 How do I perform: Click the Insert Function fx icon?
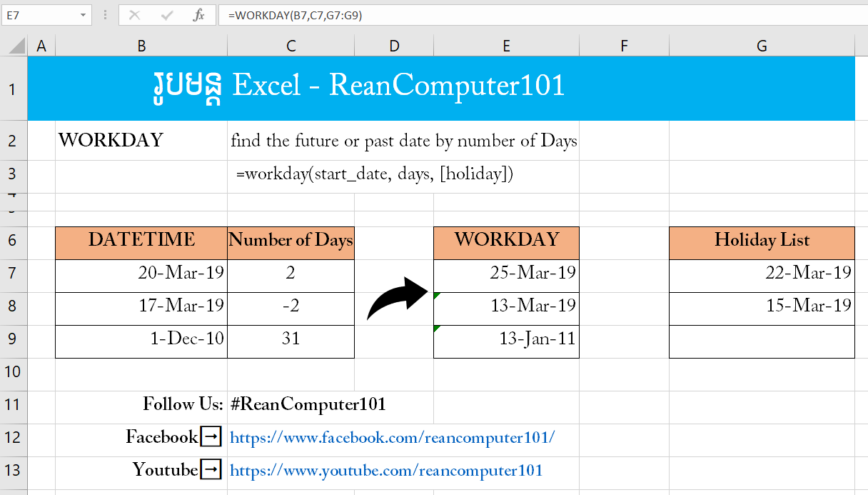pos(200,15)
